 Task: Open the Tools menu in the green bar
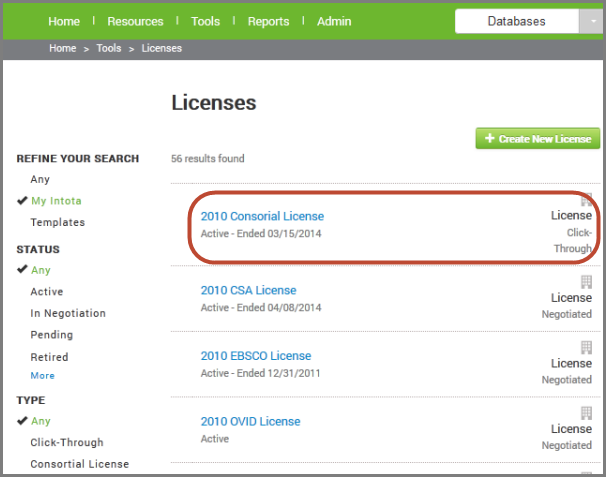coord(205,21)
